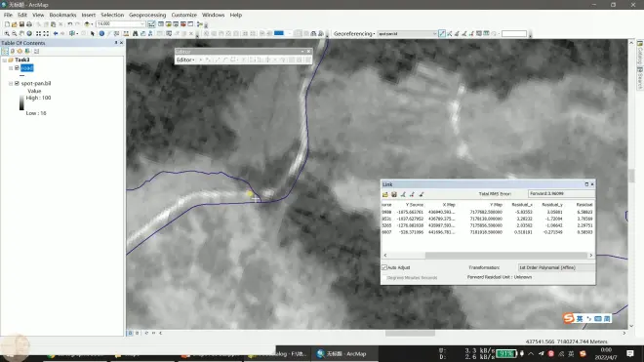Open the Help menu
This screenshot has width=644, height=362.
[x=236, y=15]
